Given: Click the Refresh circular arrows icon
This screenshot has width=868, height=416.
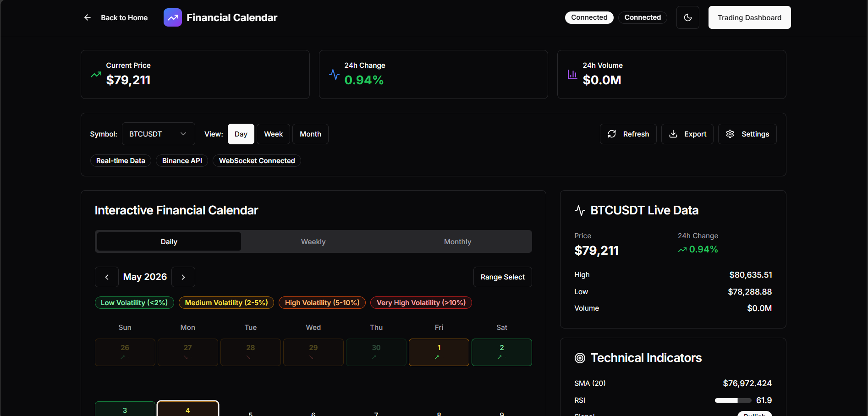Looking at the screenshot, I should 612,134.
